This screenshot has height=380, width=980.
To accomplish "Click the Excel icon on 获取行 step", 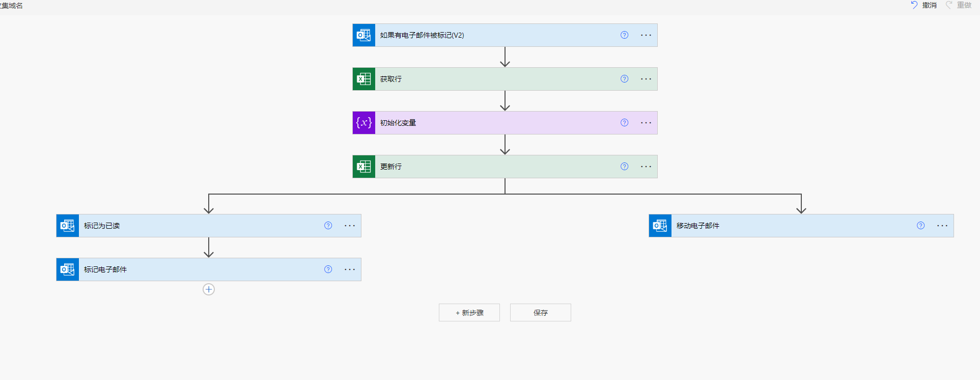I will tap(364, 79).
